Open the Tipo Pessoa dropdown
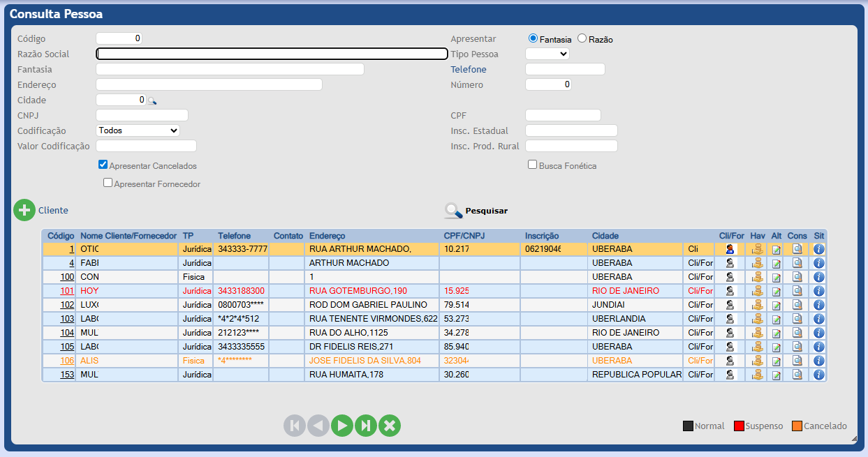 (x=547, y=54)
